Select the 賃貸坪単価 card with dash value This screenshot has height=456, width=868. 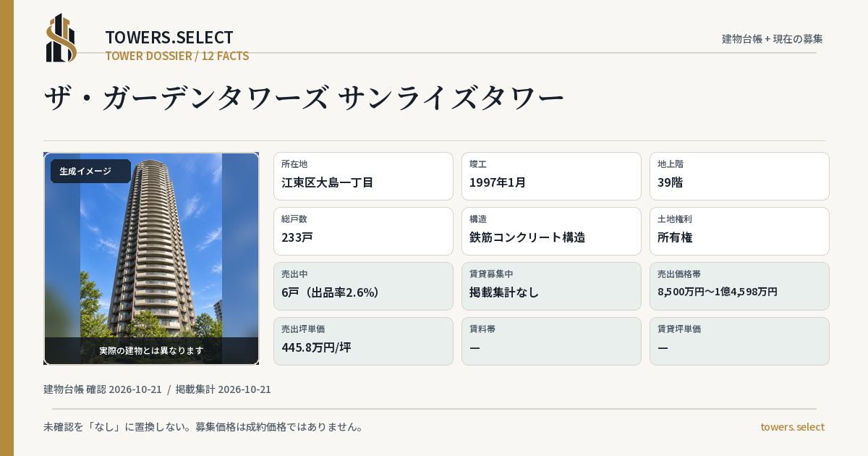click(x=739, y=341)
